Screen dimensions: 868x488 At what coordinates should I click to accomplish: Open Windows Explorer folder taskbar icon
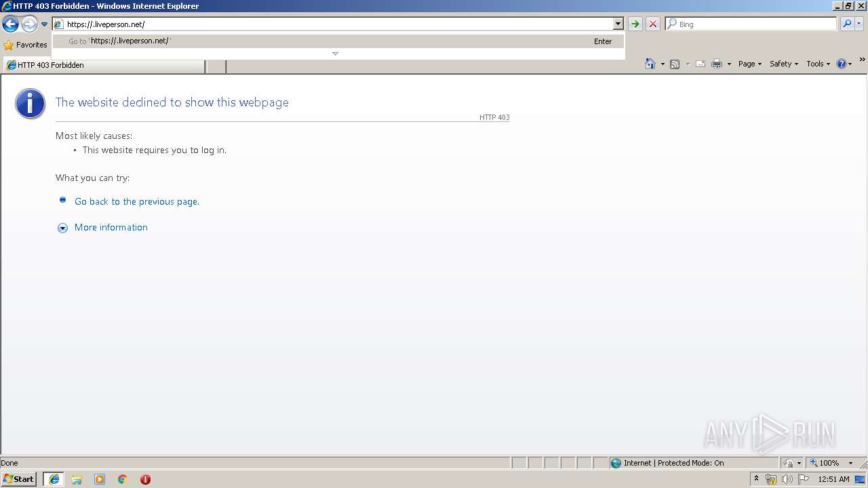[77, 479]
